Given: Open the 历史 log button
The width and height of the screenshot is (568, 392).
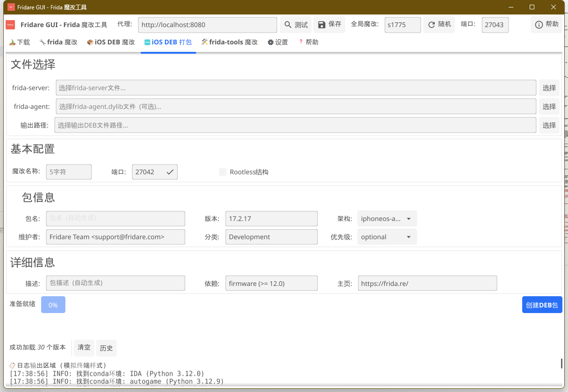Looking at the screenshot, I should [106, 348].
